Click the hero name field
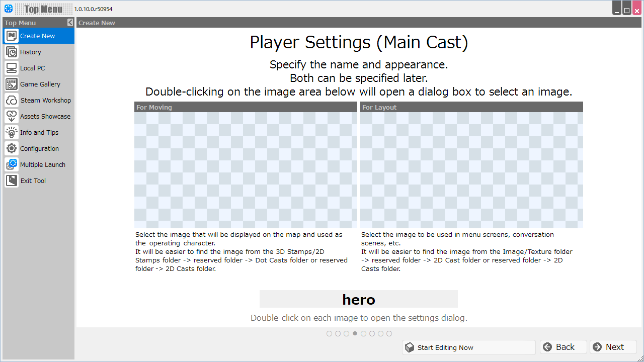Viewport: 644px width, 362px height. coord(358,299)
